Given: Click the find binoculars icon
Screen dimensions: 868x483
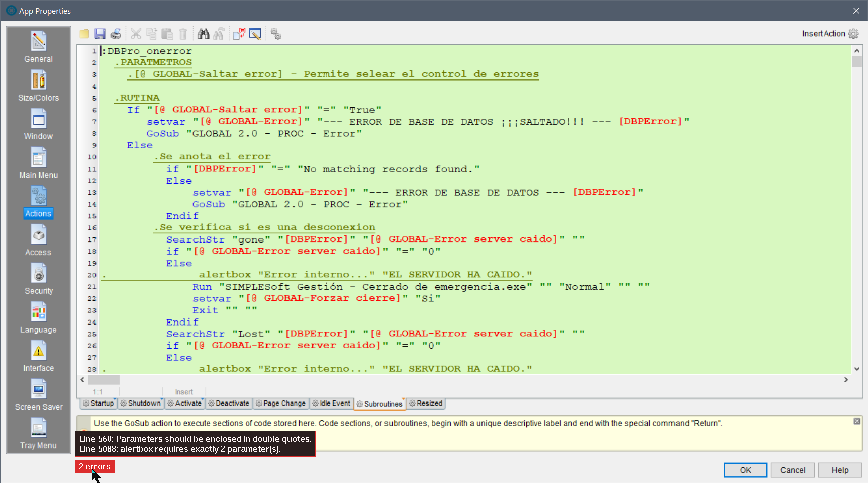Looking at the screenshot, I should [203, 34].
